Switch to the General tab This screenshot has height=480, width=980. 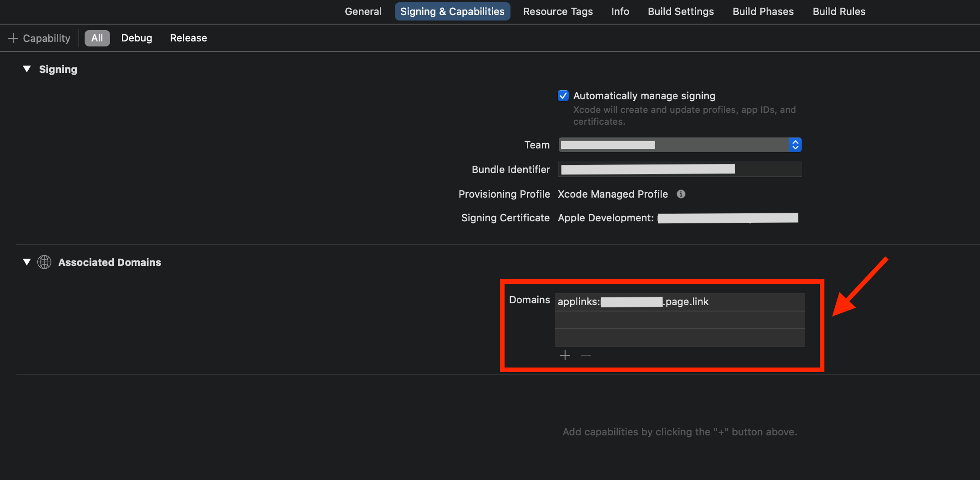pyautogui.click(x=363, y=12)
